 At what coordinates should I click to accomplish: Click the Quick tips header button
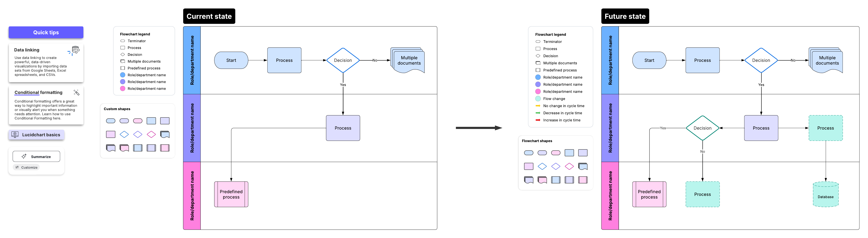(46, 32)
